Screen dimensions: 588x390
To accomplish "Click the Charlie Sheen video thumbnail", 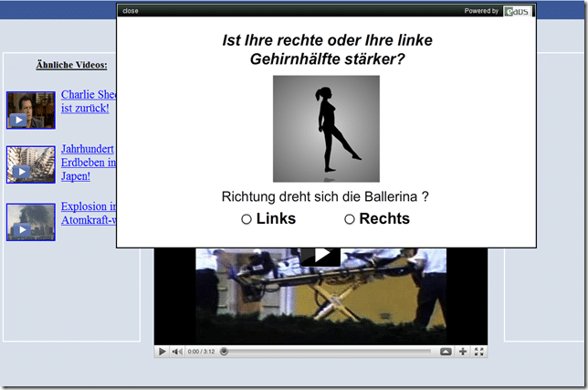I will [31, 111].
